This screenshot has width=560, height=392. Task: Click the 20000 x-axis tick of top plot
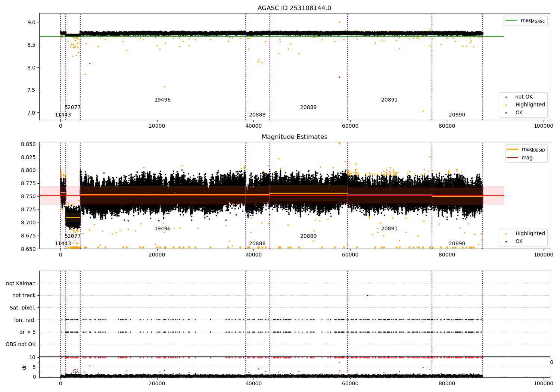tap(157, 126)
